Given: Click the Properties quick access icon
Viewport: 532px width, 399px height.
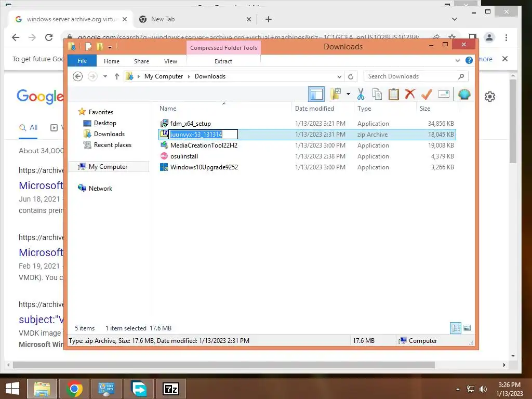Looking at the screenshot, I should point(88,46).
